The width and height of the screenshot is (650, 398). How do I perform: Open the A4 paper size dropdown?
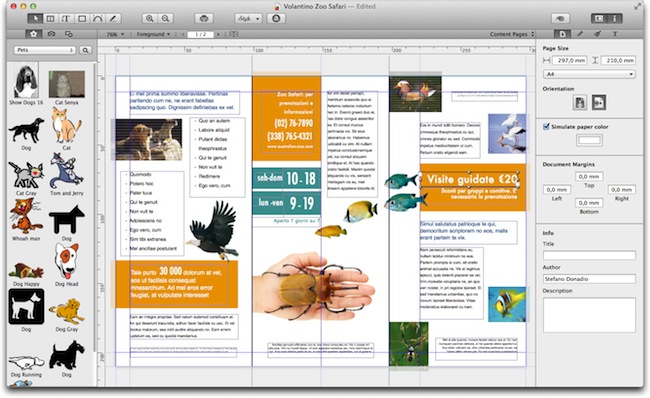(589, 74)
